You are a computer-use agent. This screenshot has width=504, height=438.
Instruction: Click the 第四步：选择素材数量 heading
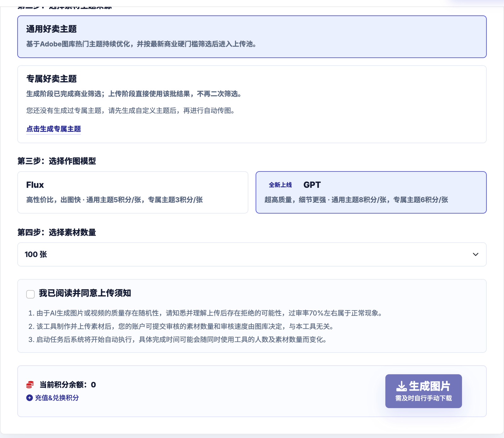[x=57, y=232]
